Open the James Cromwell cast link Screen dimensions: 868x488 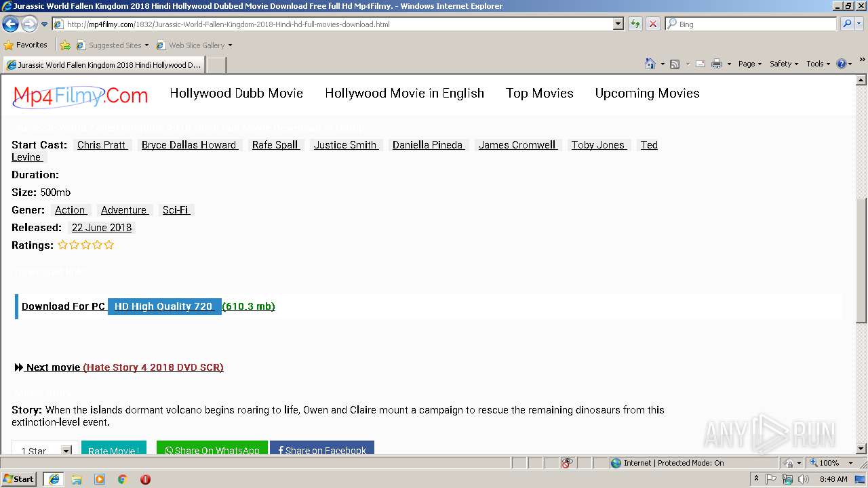tap(517, 145)
